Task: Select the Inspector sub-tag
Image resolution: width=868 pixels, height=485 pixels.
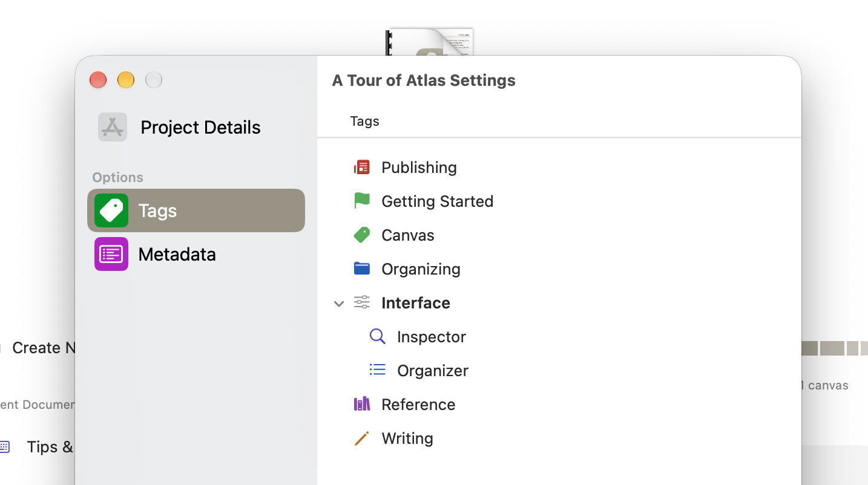Action: pos(432,336)
